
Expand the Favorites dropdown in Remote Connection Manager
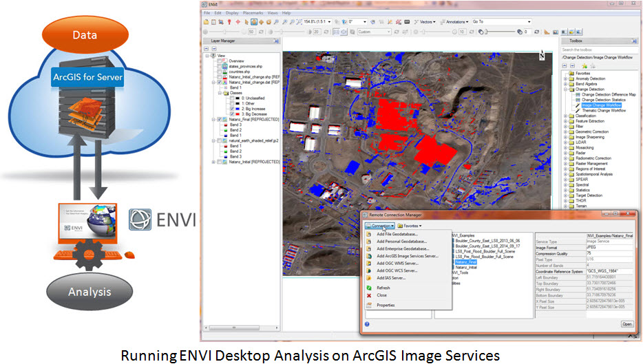tap(410, 225)
